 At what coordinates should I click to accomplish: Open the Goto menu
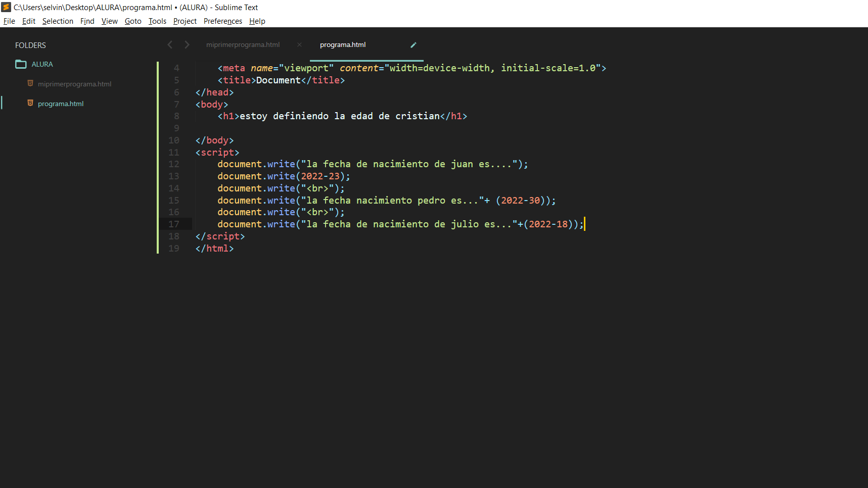pos(133,21)
